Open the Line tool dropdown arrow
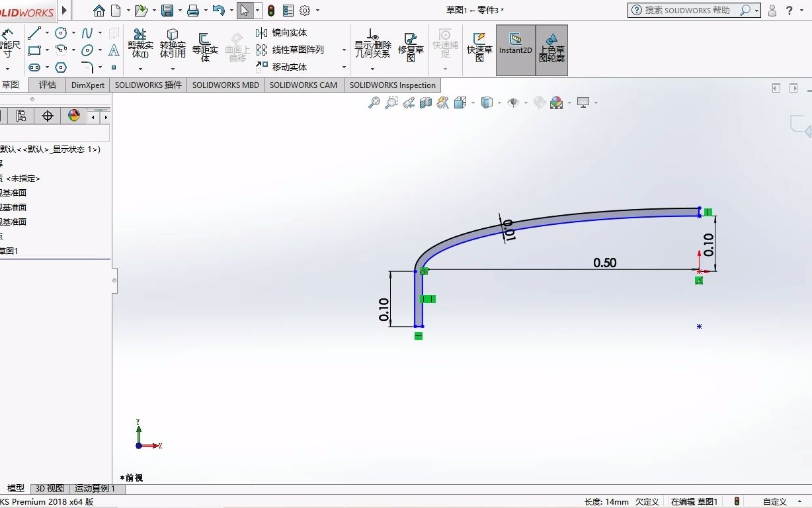Image resolution: width=812 pixels, height=508 pixels. coord(46,33)
